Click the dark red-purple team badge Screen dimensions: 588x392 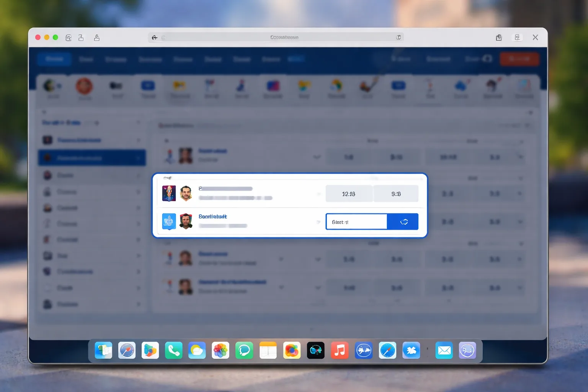pyautogui.click(x=169, y=193)
